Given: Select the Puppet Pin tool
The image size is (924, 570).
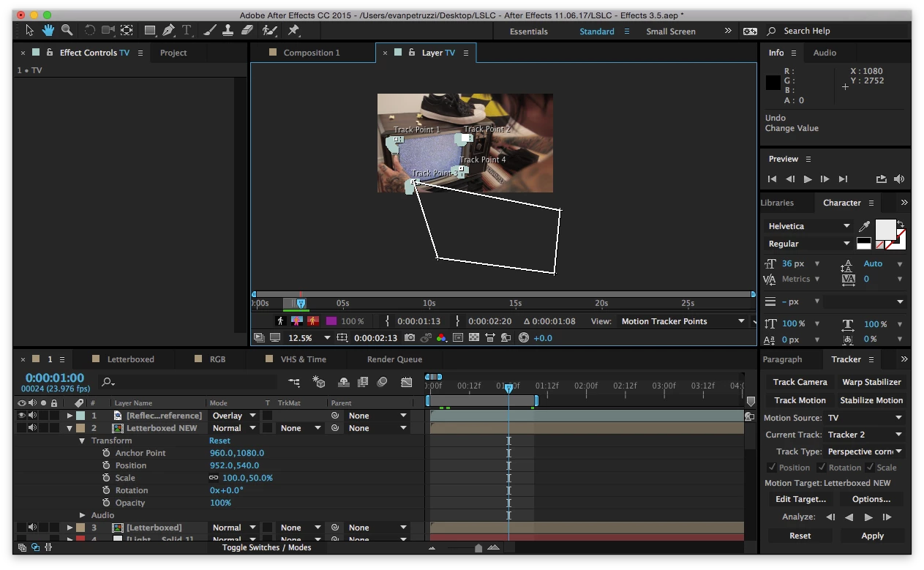Looking at the screenshot, I should (x=293, y=30).
